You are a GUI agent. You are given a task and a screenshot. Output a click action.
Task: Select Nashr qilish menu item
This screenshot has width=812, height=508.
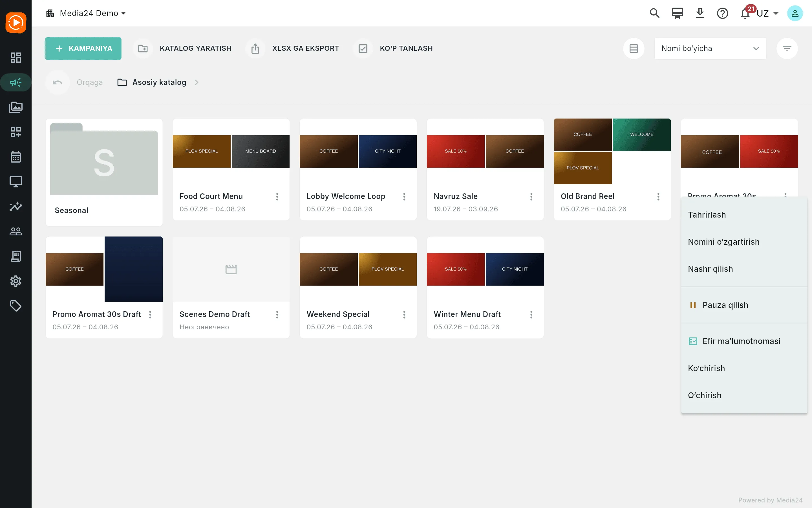(744, 269)
